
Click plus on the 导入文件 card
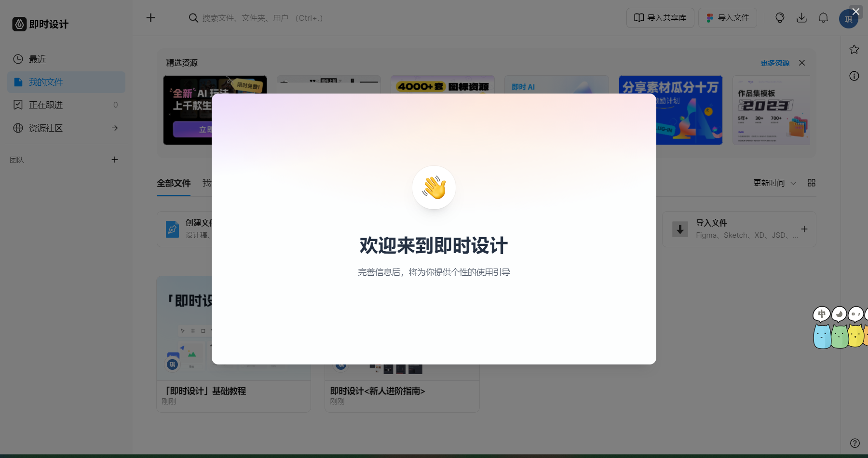[804, 229]
